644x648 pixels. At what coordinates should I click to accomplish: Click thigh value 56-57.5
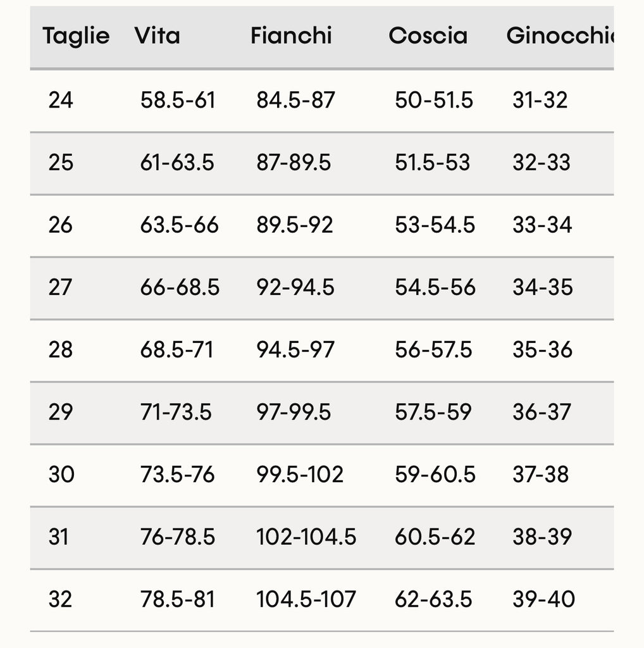[433, 349]
